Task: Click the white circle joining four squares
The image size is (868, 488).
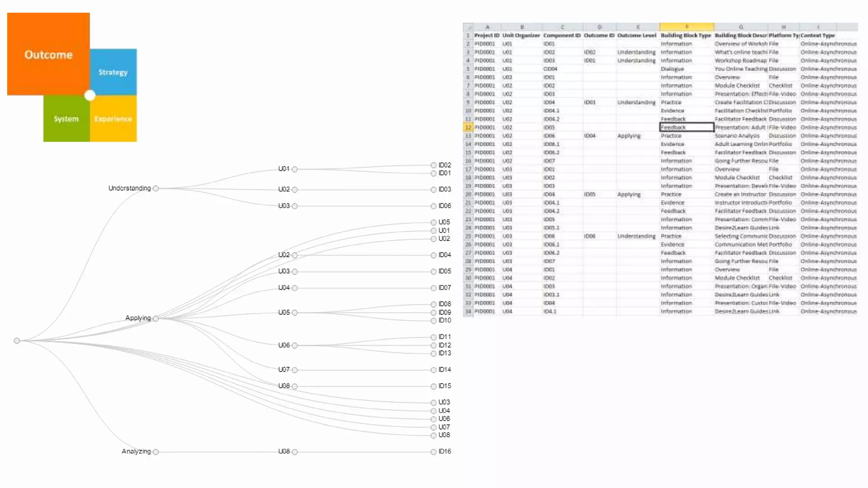Action: (x=90, y=95)
